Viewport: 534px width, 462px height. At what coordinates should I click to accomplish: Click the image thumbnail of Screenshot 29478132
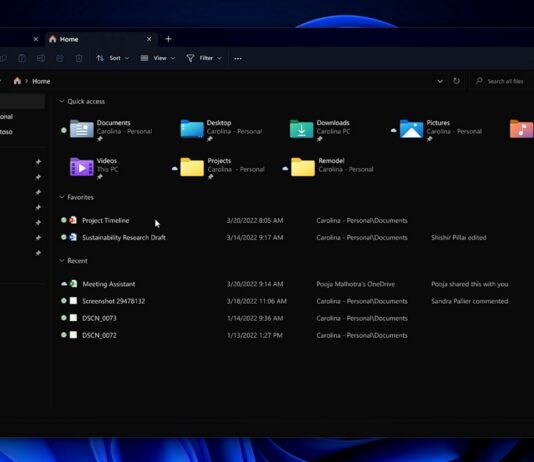pyautogui.click(x=73, y=301)
